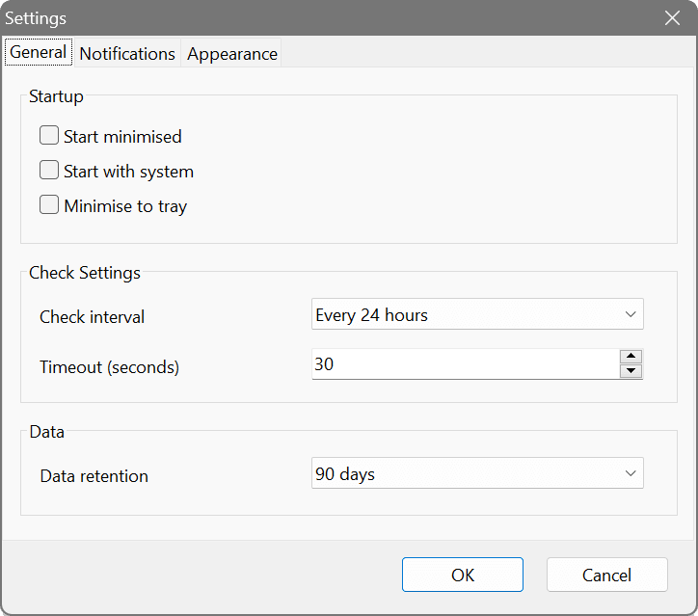Viewport: 698px width, 616px height.
Task: Decrease the timeout with the down arrow
Action: [x=631, y=371]
